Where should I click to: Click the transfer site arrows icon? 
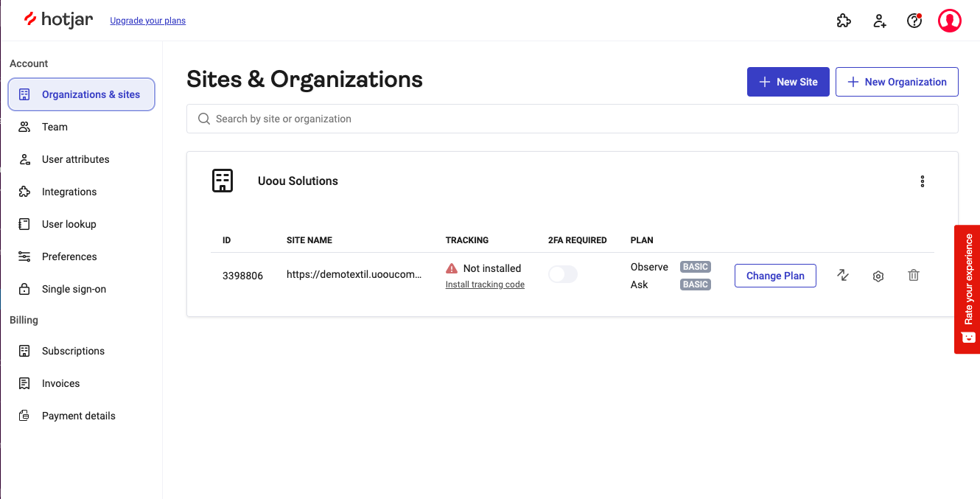click(x=843, y=276)
